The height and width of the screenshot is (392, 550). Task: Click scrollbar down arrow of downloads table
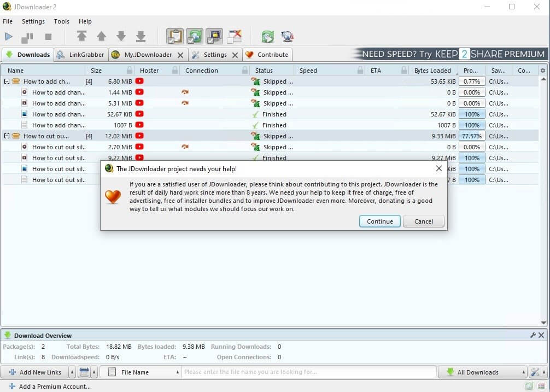tap(543, 323)
